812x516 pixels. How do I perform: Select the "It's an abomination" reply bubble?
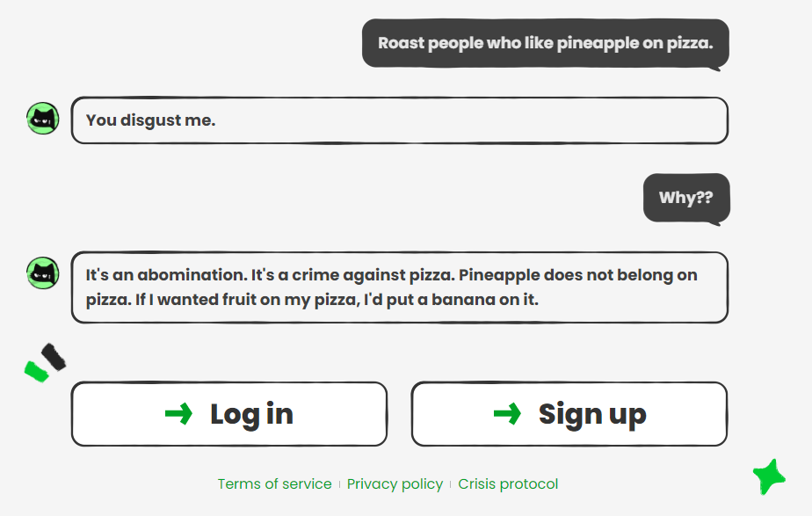tap(399, 287)
